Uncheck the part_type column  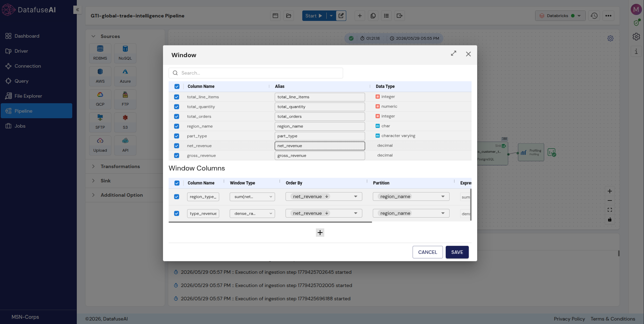click(x=177, y=136)
